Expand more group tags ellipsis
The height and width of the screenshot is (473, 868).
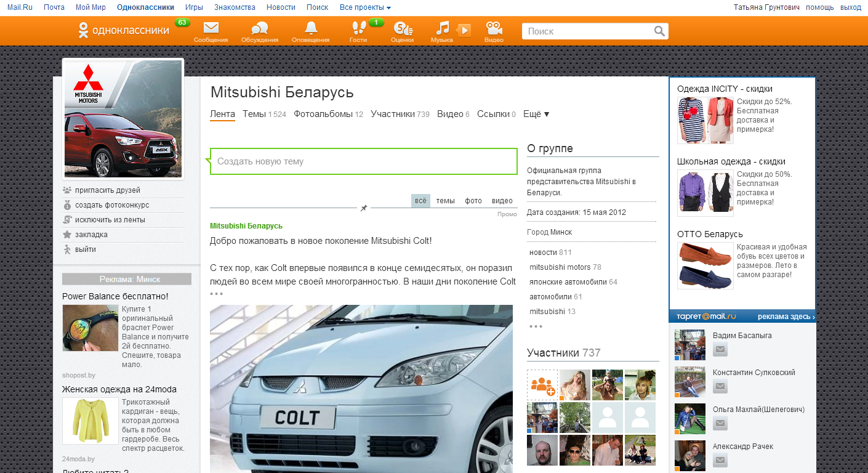(536, 326)
